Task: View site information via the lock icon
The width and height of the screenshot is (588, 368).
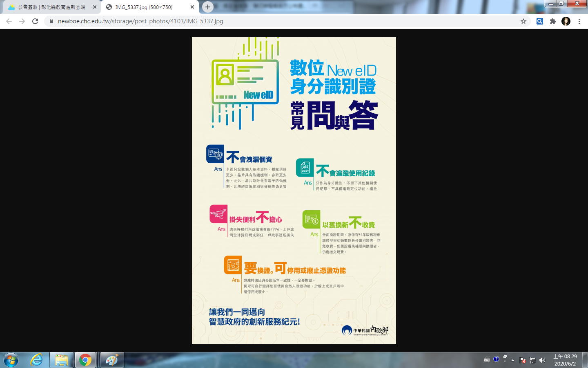Action: pos(51,21)
